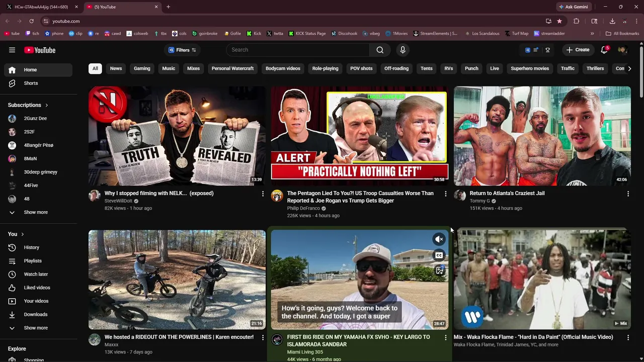Switch to the HCw-GTAbwAA4jig browser tab
Image resolution: width=644 pixels, height=362 pixels.
click(x=41, y=7)
